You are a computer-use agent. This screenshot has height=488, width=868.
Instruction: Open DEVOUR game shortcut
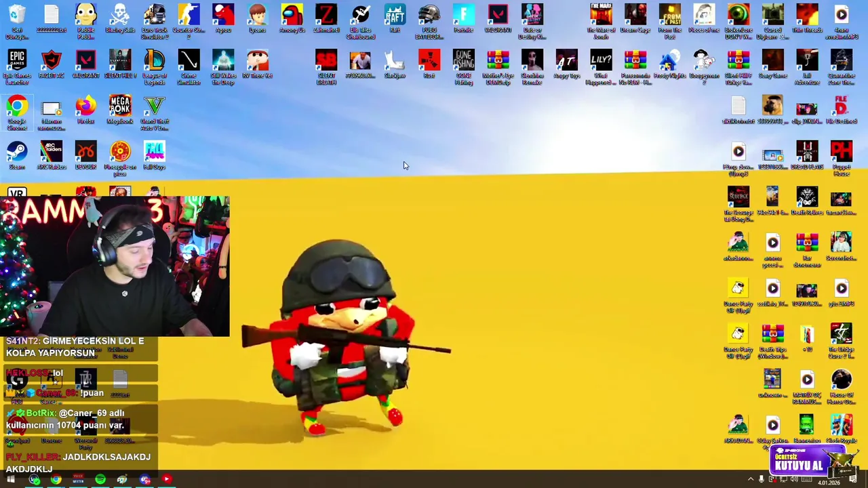point(86,156)
